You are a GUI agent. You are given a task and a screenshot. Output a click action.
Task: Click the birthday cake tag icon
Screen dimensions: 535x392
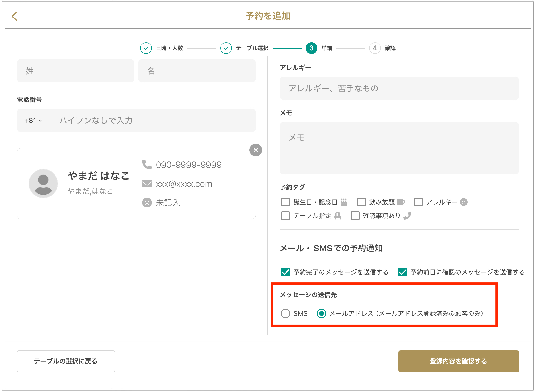tap(344, 202)
